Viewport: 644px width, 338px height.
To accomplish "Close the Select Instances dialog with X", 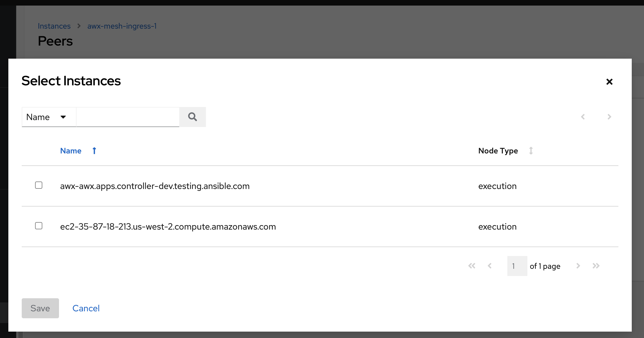I will coord(609,82).
